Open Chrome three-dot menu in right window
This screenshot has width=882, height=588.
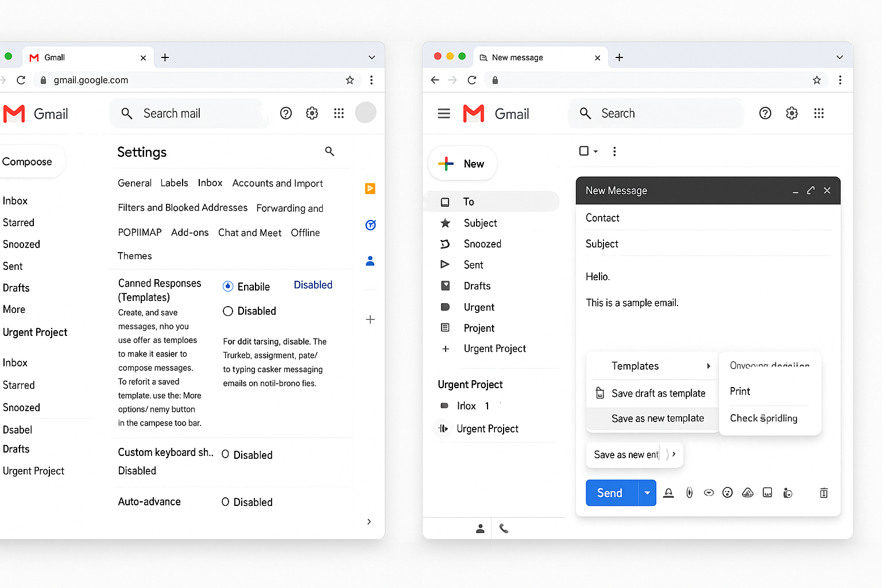click(x=840, y=80)
